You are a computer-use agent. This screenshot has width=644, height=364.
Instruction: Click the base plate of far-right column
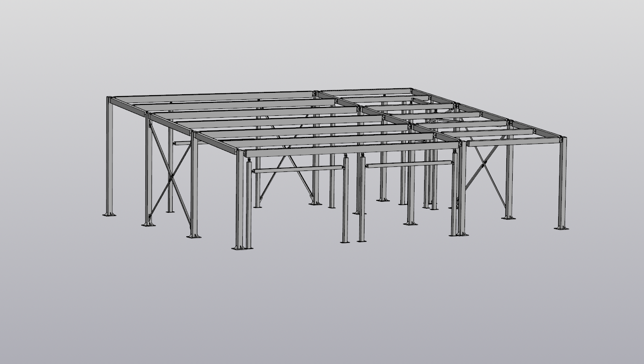point(561,228)
